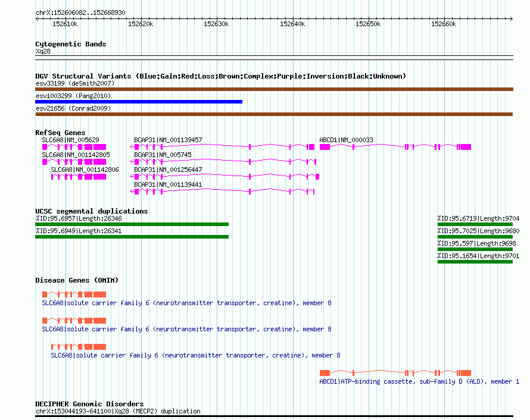The height and width of the screenshot is (420, 530).
Task: Click the %ID:95.6957|Length:26346 duplication label
Action: pos(79,218)
